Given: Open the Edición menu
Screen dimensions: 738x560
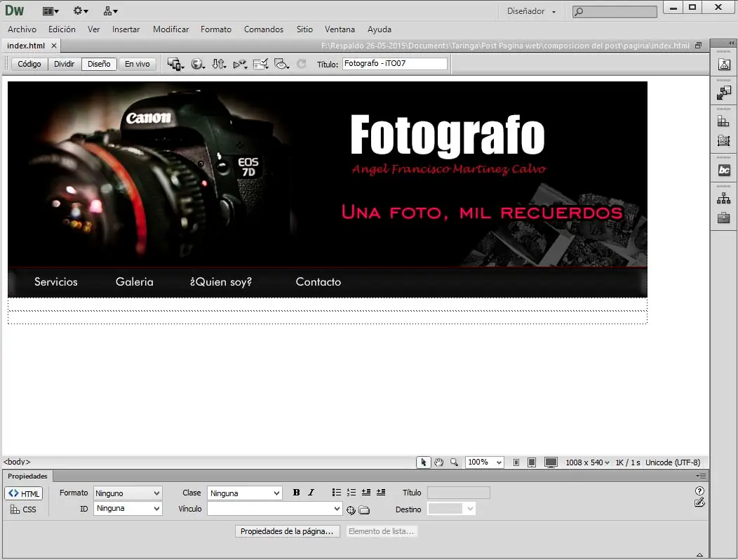Looking at the screenshot, I should tap(62, 29).
